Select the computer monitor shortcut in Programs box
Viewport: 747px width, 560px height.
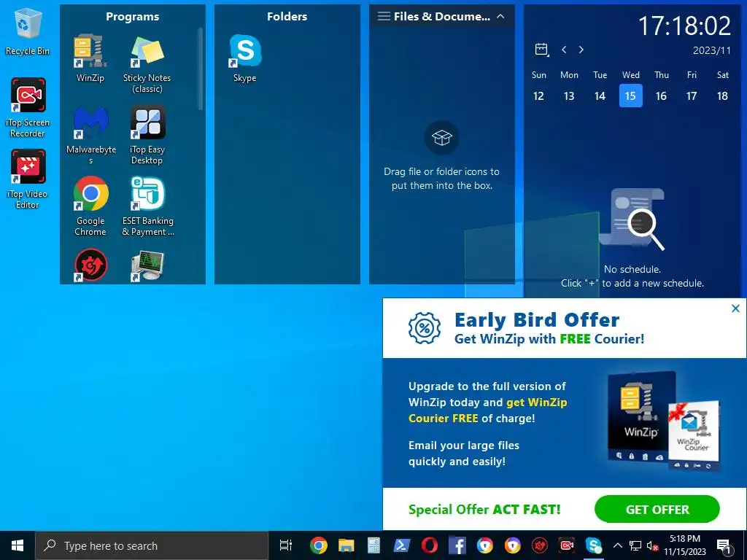[x=147, y=265]
